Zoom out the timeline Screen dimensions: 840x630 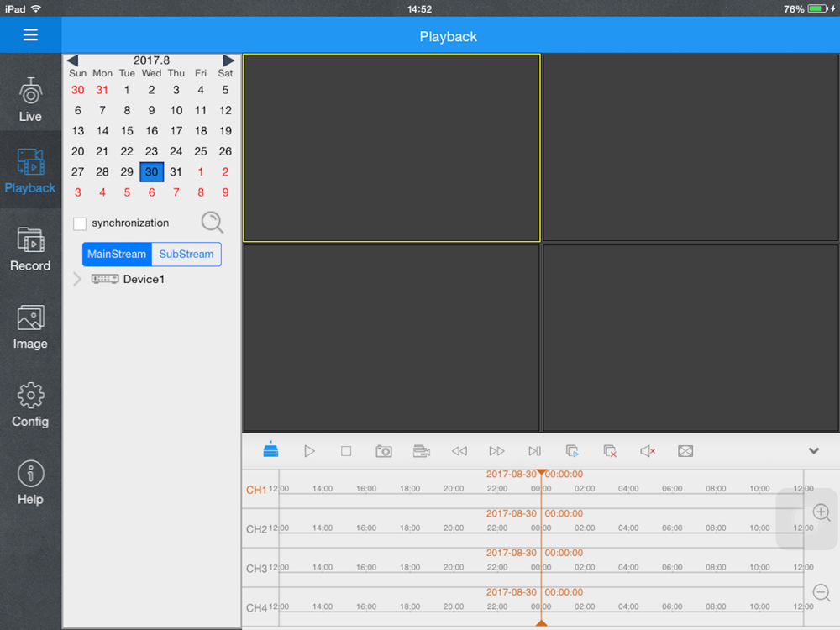(822, 592)
